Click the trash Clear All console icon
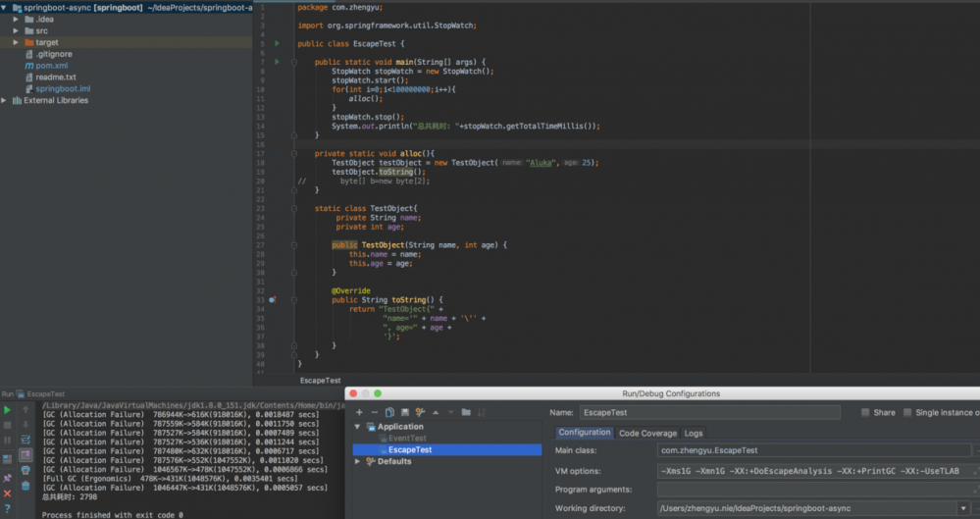This screenshot has width=980, height=519. point(26,485)
